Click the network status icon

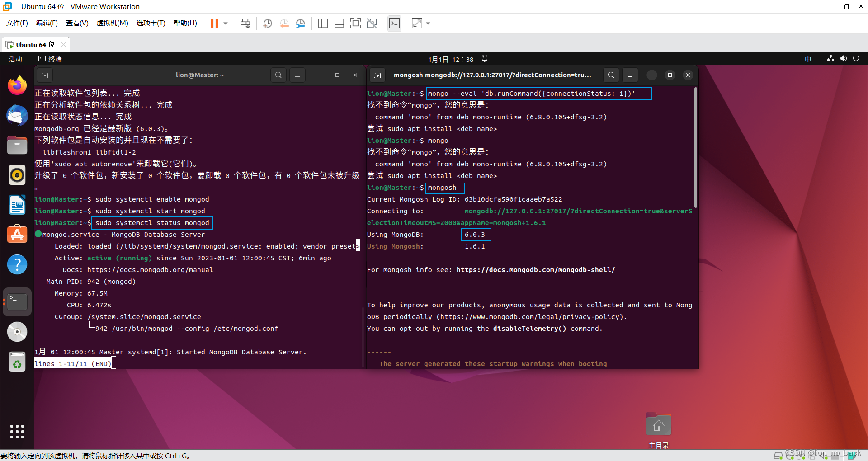pos(830,59)
